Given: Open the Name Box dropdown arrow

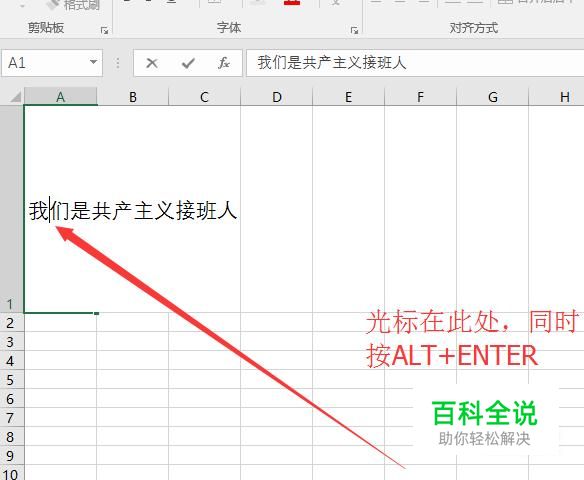Looking at the screenshot, I should click(x=93, y=62).
